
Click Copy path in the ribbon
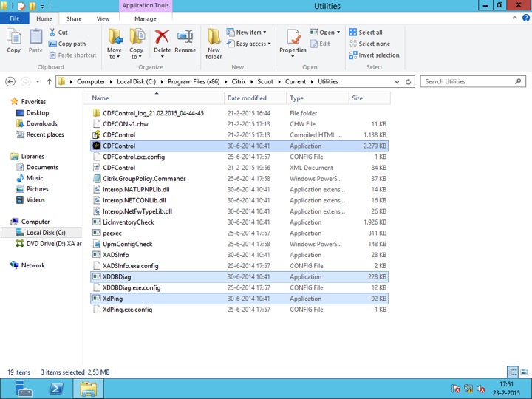point(67,44)
